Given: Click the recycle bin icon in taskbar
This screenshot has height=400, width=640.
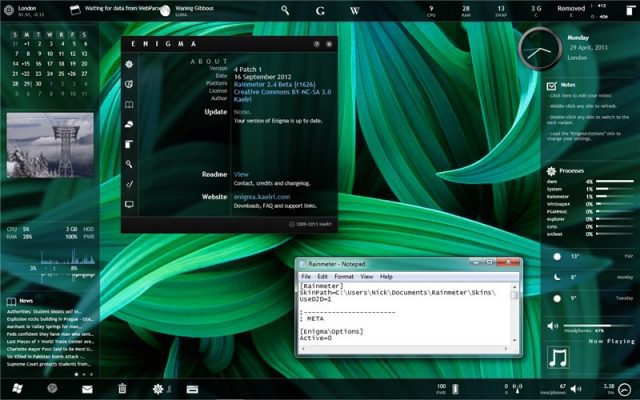Looking at the screenshot, I should (122, 388).
